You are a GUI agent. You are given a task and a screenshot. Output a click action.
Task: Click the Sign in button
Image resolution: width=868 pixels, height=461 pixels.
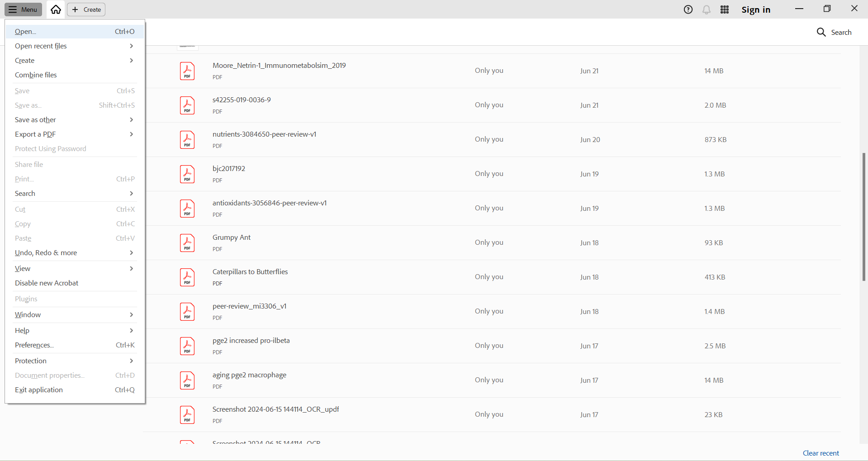click(755, 10)
